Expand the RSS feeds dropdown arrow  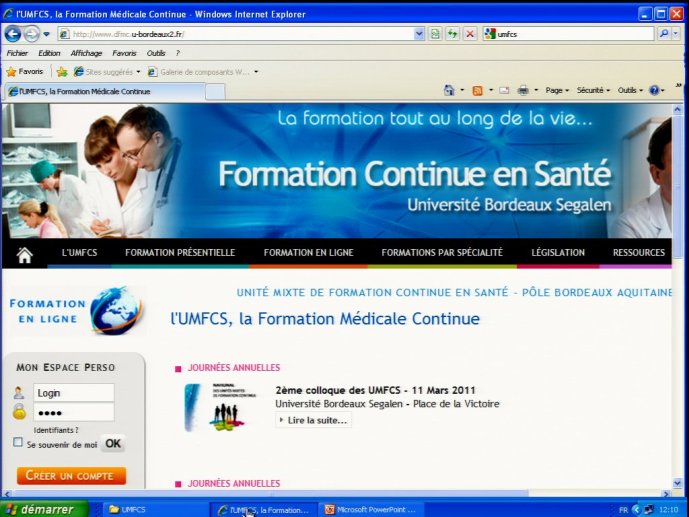tap(491, 90)
